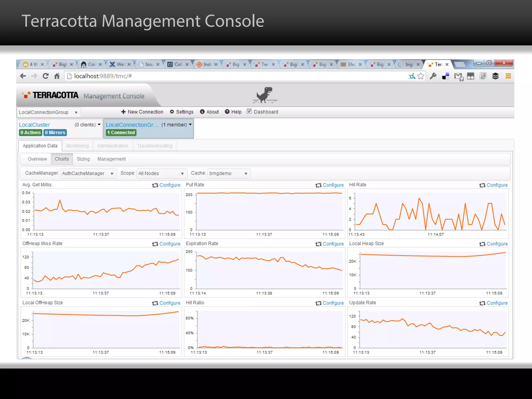Open the Scope All Nodes dropdown
The image size is (532, 399).
(x=162, y=173)
